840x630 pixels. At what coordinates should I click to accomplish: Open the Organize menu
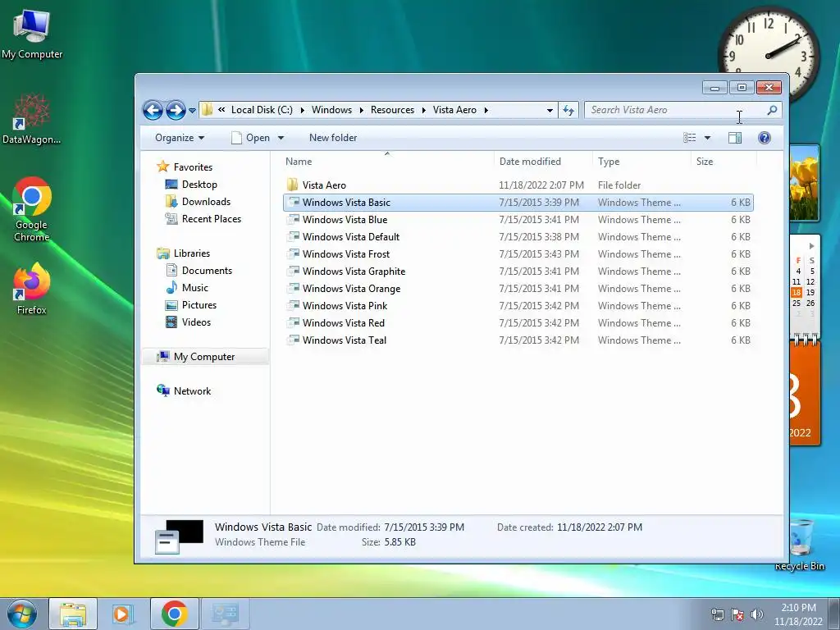[180, 138]
